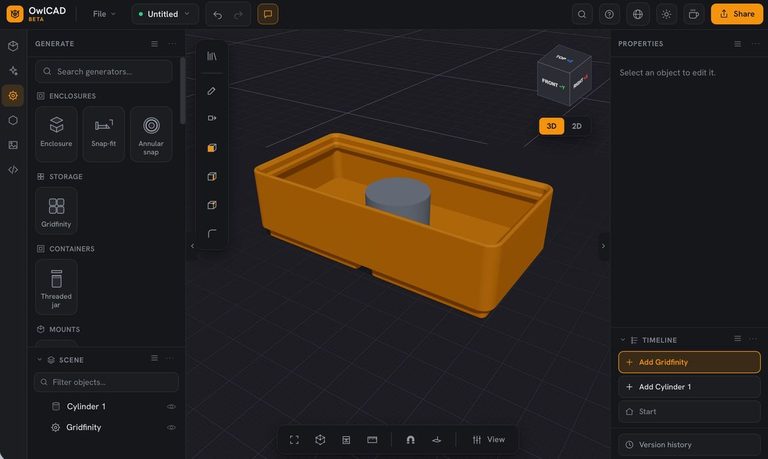Image resolution: width=768 pixels, height=459 pixels.
Task: Open search with the magnifier icon
Action: tap(582, 14)
